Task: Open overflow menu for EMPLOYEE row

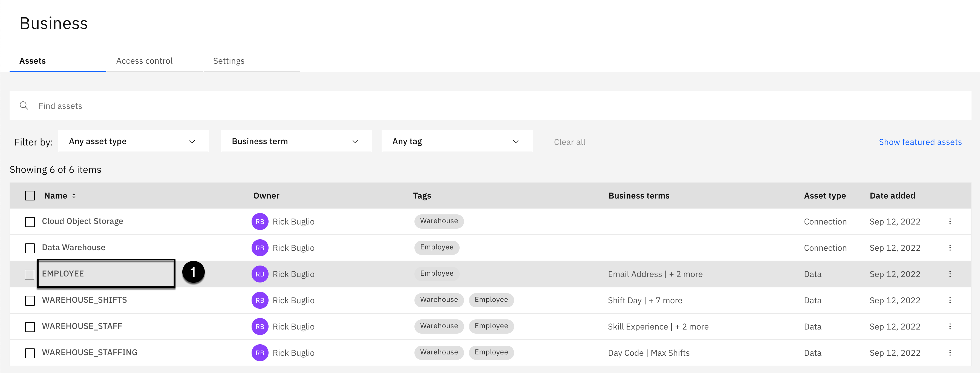Action: 950,274
